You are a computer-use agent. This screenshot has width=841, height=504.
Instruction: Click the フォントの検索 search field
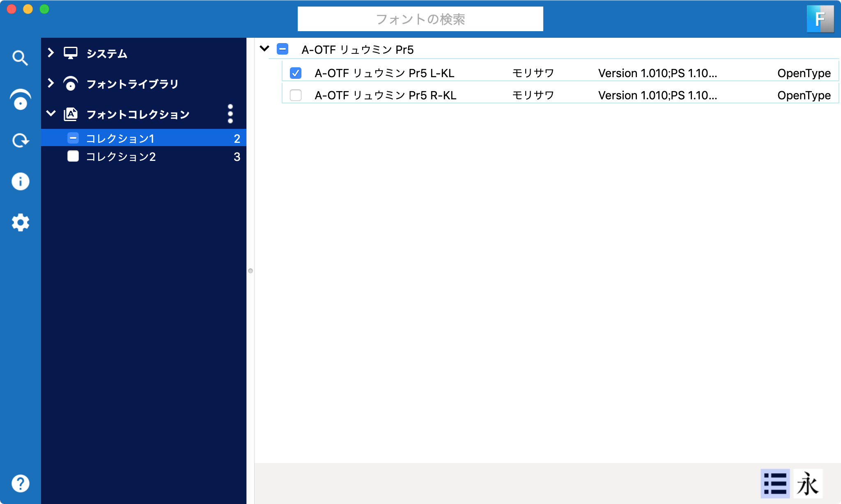[x=420, y=19]
